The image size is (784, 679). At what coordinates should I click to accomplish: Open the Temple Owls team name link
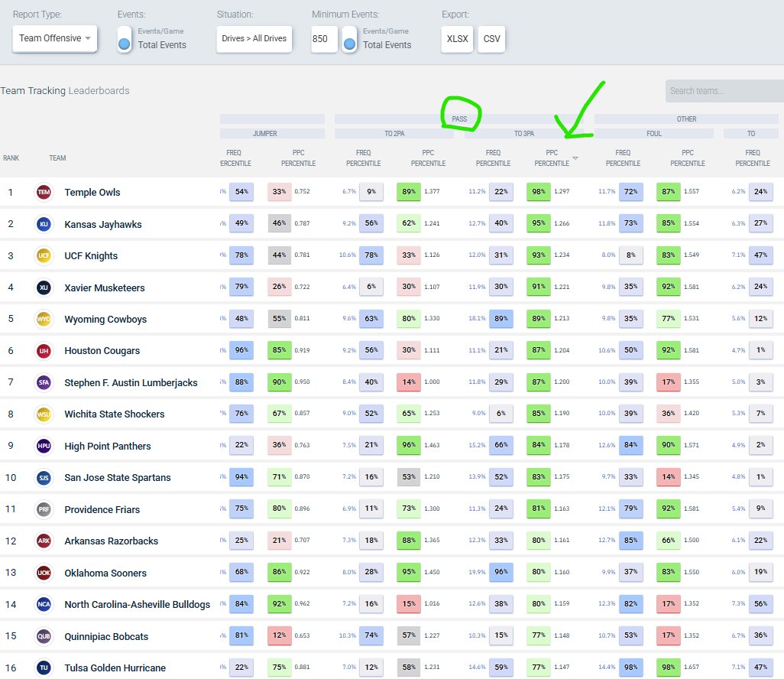pyautogui.click(x=92, y=192)
